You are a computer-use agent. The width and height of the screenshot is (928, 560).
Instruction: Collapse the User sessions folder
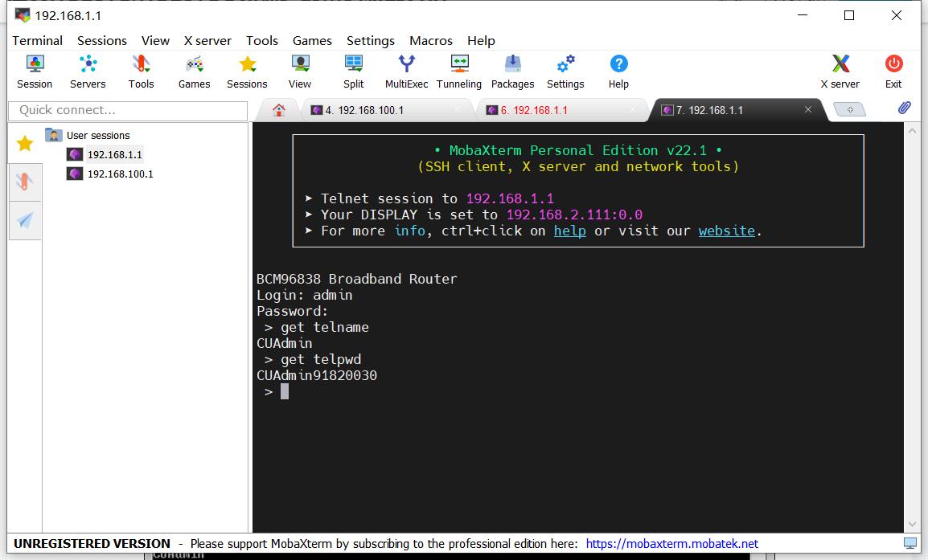pyautogui.click(x=54, y=135)
